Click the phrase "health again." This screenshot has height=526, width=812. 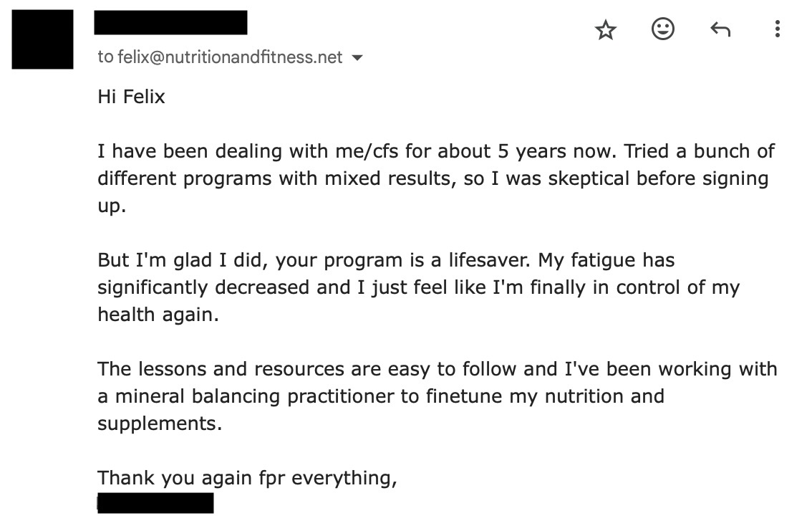158,315
